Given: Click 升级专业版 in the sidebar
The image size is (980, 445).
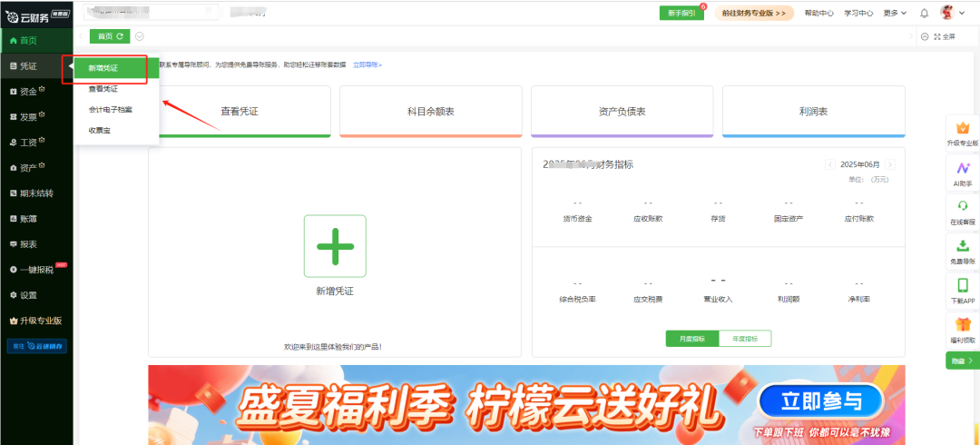Looking at the screenshot, I should point(36,321).
